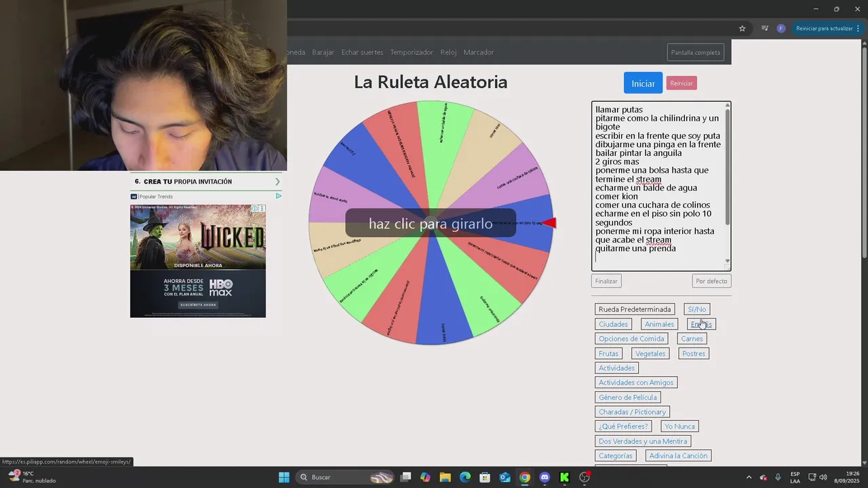Open the Temporizador nav item
This screenshot has height=488, width=868.
pos(412,52)
